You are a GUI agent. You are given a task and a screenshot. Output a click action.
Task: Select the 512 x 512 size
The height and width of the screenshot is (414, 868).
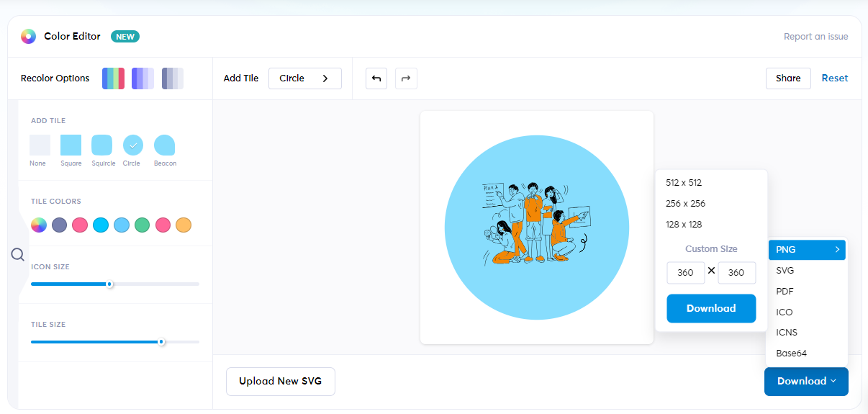[x=684, y=183]
